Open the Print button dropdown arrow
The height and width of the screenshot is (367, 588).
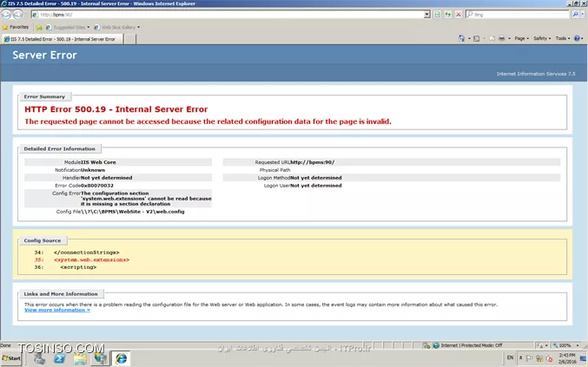[x=509, y=38]
